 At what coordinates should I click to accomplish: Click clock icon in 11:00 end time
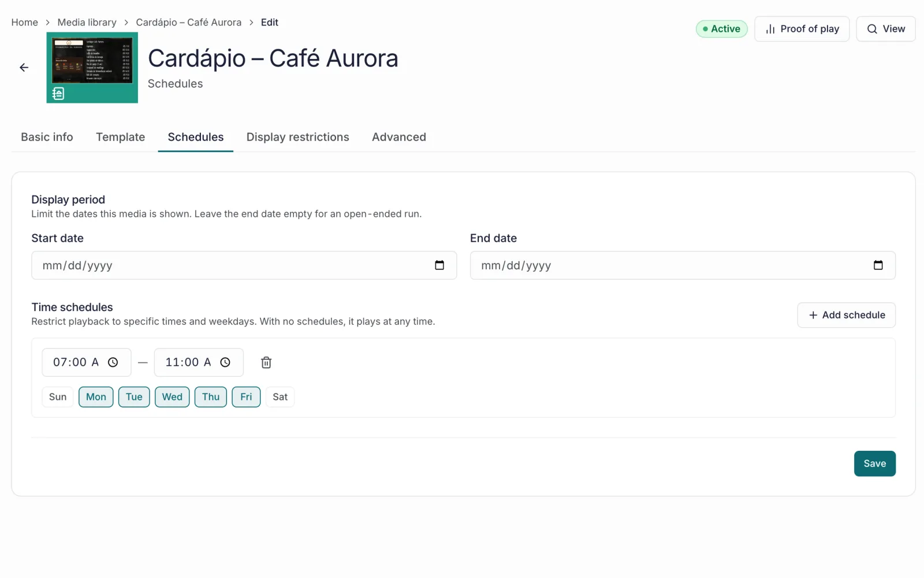(x=225, y=362)
